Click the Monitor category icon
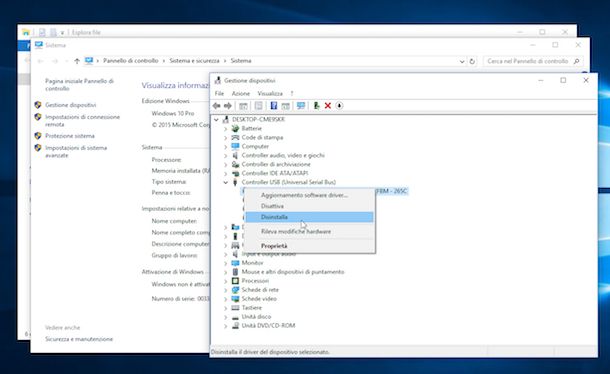Viewport: 610px width, 374px height. point(235,263)
